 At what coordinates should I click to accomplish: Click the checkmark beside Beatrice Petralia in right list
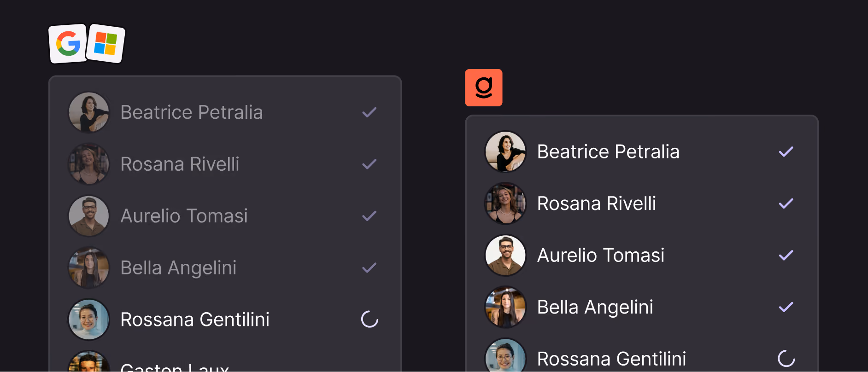[x=786, y=151]
